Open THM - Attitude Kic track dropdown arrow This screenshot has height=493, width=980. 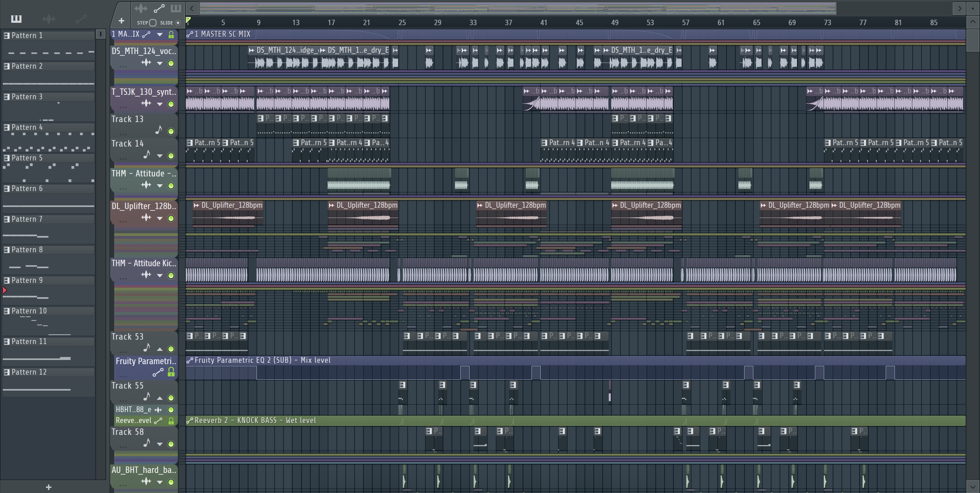[160, 276]
